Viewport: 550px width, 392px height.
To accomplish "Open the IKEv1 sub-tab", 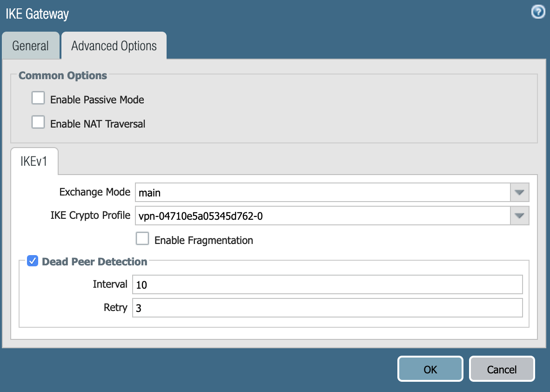I will (34, 161).
